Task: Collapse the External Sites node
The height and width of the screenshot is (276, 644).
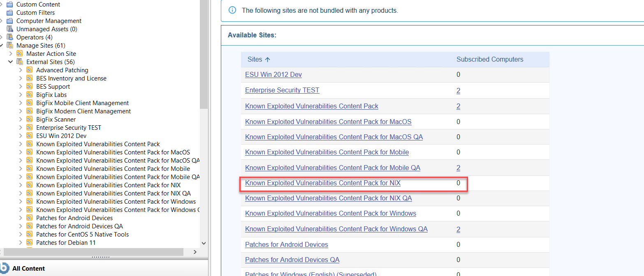Action: pyautogui.click(x=11, y=62)
